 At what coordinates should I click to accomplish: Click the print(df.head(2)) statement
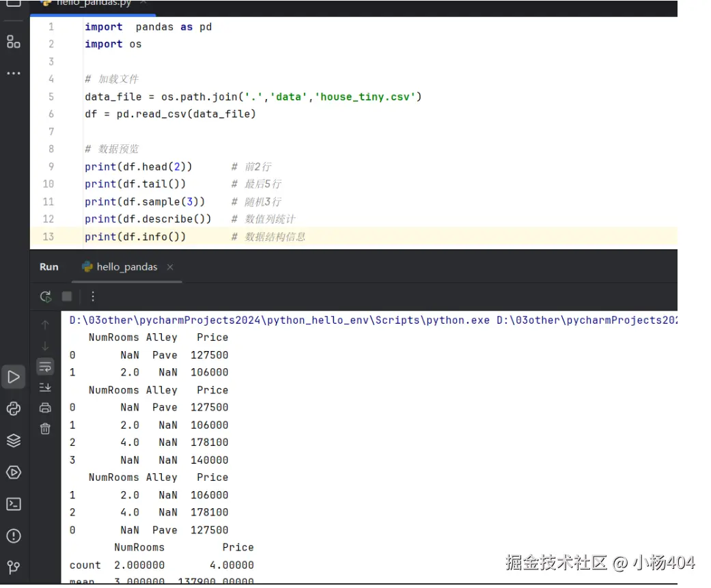pos(138,167)
